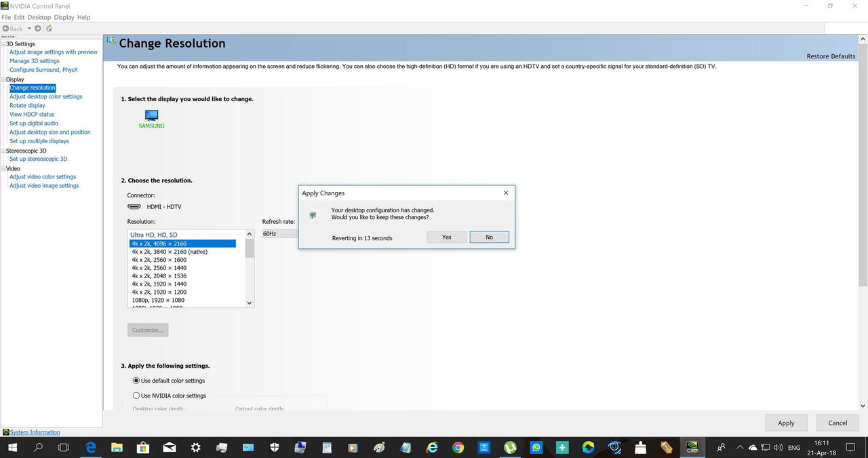Viewport: 868px width, 458px height.
Task: Collapse the Video tree node
Action: pos(3,168)
